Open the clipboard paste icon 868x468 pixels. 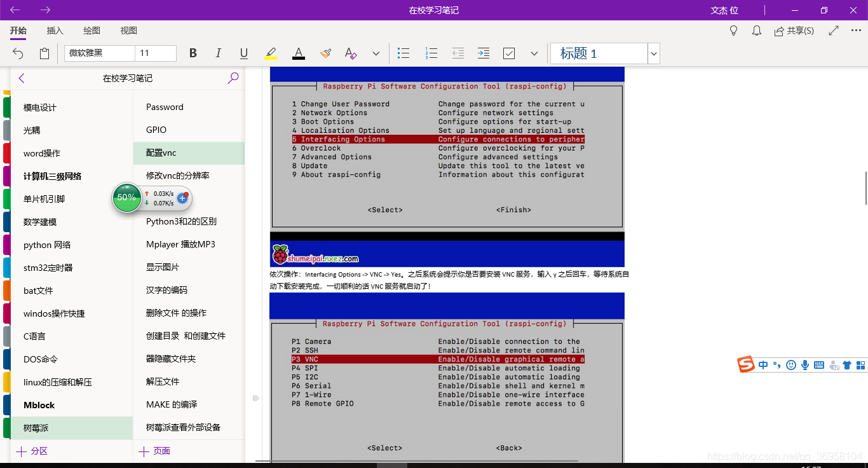click(x=44, y=53)
